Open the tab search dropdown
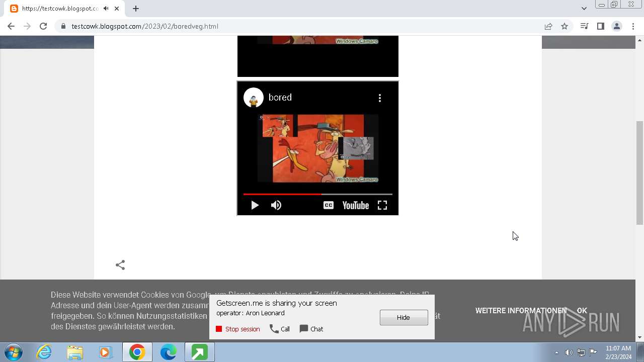The height and width of the screenshot is (362, 644). point(584,9)
